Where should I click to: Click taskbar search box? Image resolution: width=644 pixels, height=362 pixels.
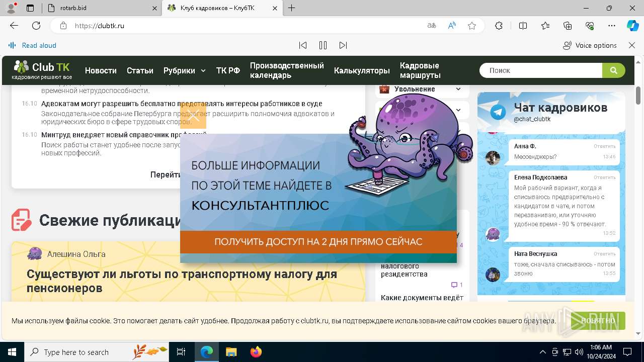97,352
